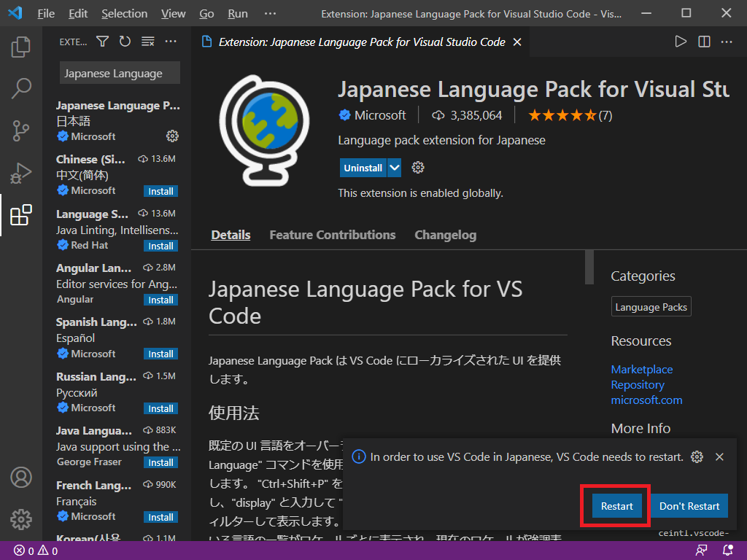Click the Language Packs category tag
The image size is (747, 560).
click(x=651, y=307)
